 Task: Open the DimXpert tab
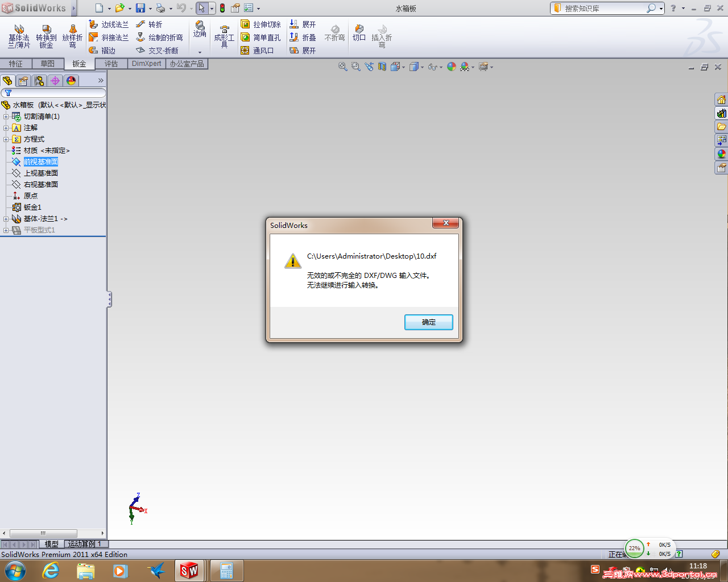pyautogui.click(x=147, y=64)
